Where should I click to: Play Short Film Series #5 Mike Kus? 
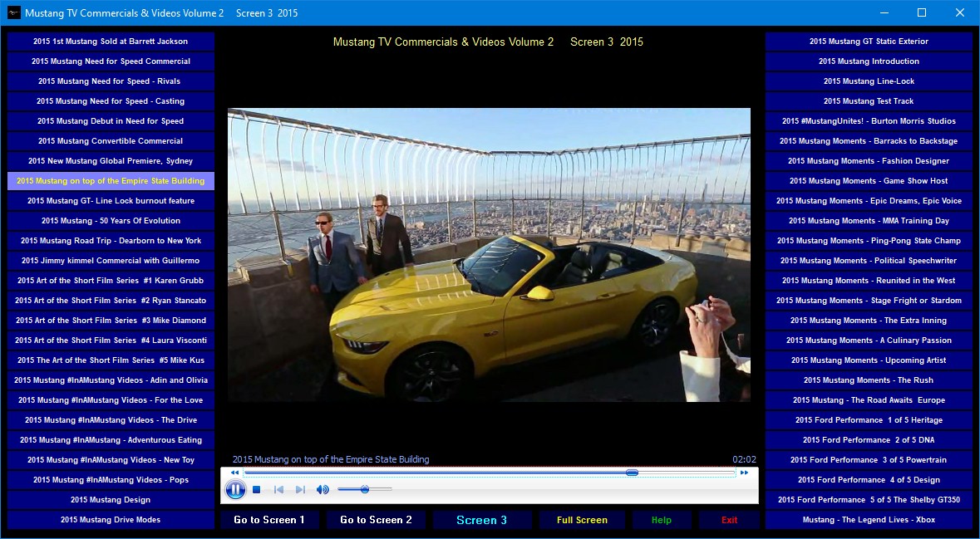(x=111, y=360)
